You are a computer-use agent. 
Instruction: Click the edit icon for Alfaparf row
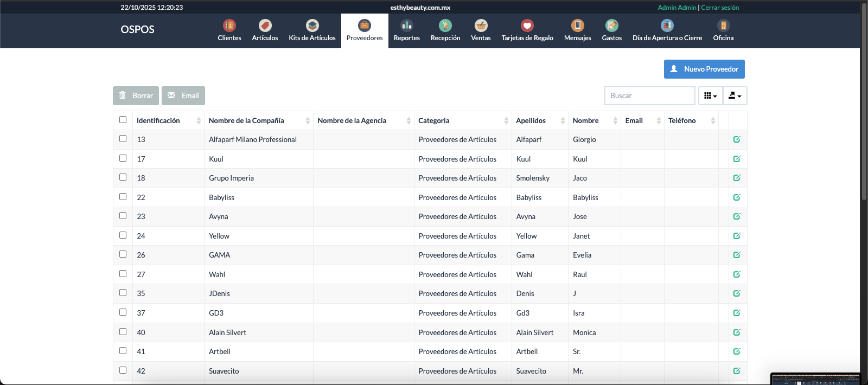(x=737, y=139)
